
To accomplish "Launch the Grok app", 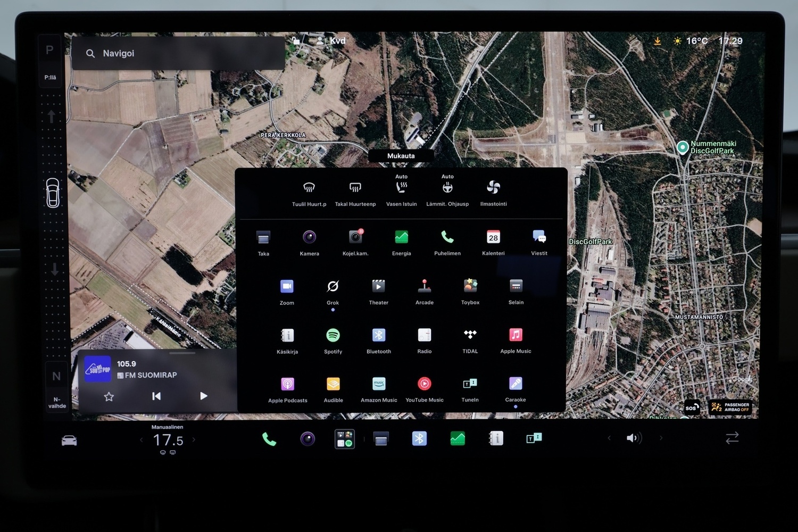I will (333, 287).
